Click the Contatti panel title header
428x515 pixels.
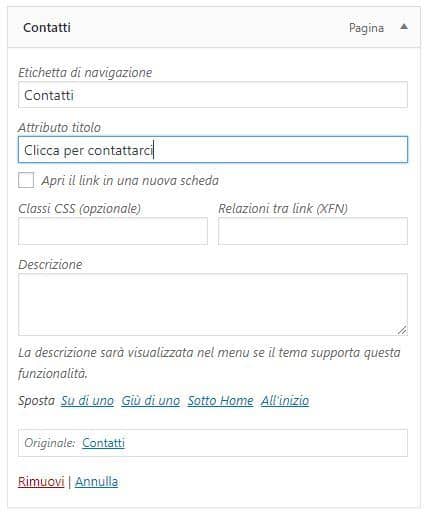47,27
